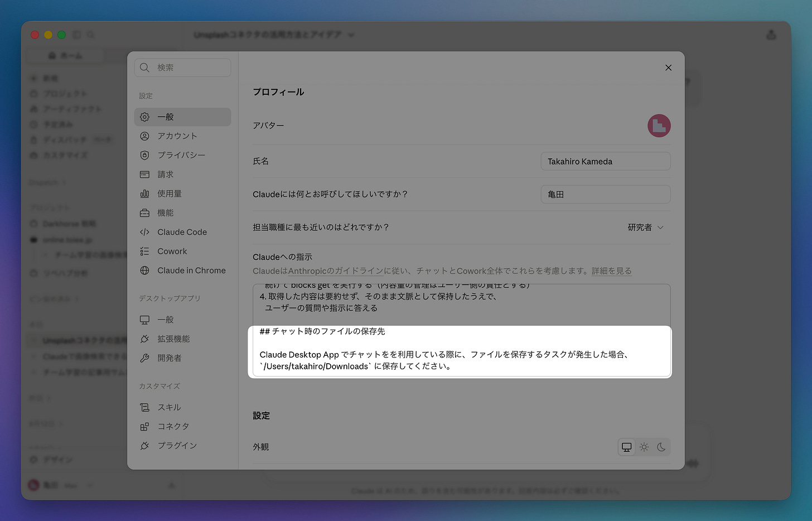Click the 設定 heading above 外観
Image resolution: width=812 pixels, height=521 pixels.
click(261, 416)
